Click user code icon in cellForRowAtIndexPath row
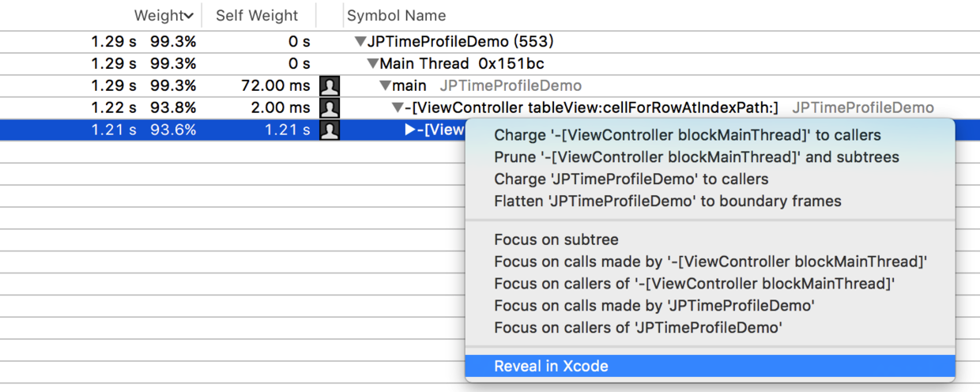Viewport: 980px width, 392px height. tap(329, 108)
